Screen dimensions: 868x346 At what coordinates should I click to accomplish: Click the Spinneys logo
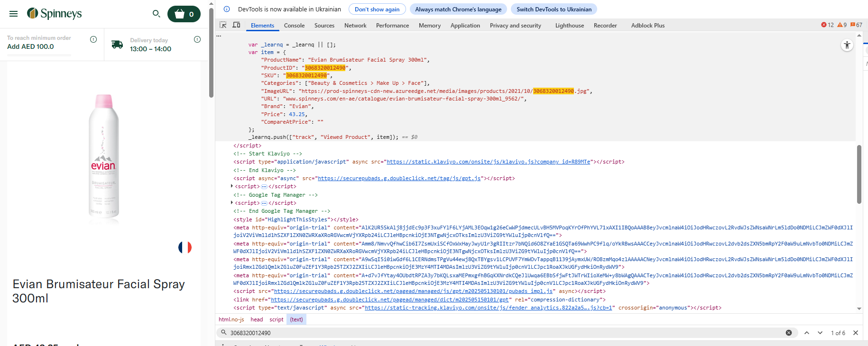click(54, 13)
